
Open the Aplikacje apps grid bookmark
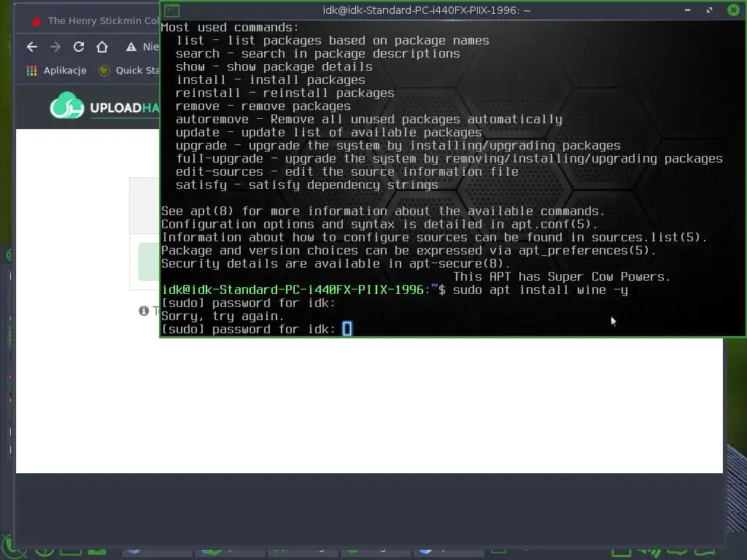[57, 71]
